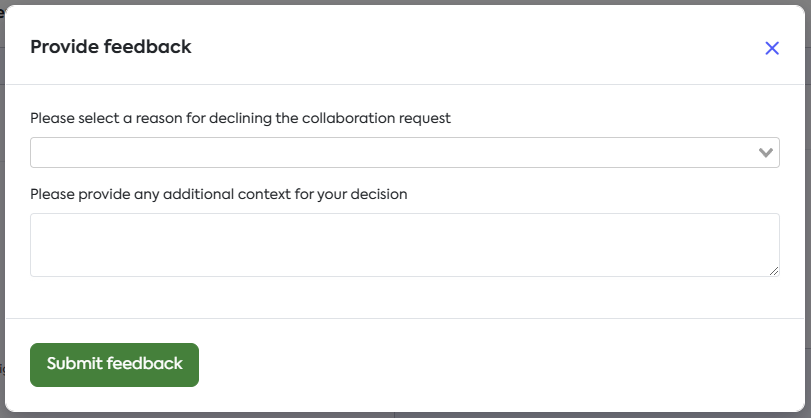
Task: Click the chevron arrow in the reason dropdown
Action: [766, 153]
